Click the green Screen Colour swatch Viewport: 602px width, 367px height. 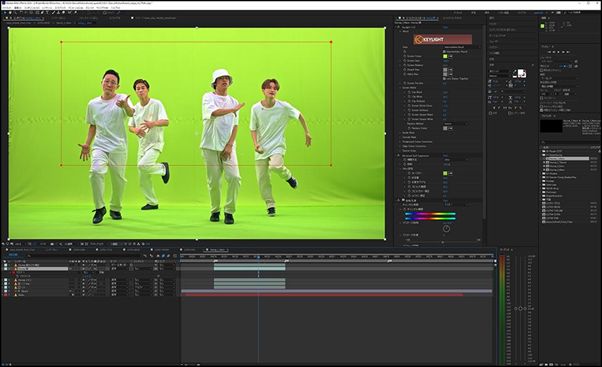[x=445, y=56]
